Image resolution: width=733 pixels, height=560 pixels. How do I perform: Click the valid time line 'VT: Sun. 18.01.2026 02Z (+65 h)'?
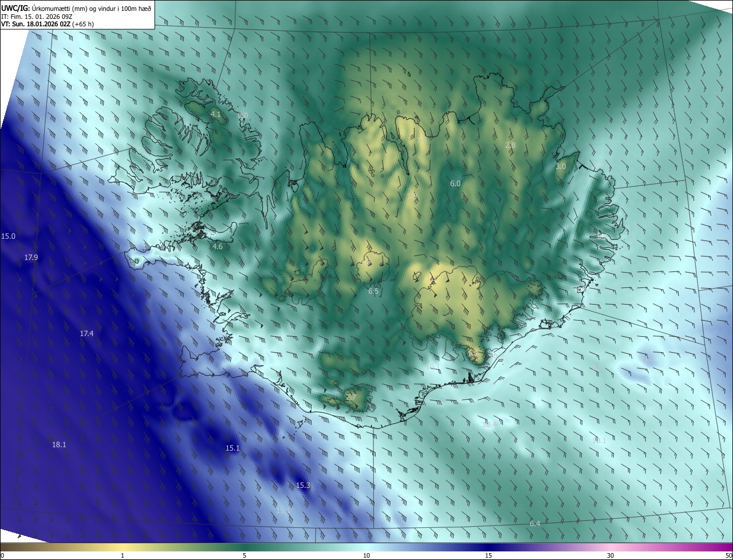(x=48, y=24)
